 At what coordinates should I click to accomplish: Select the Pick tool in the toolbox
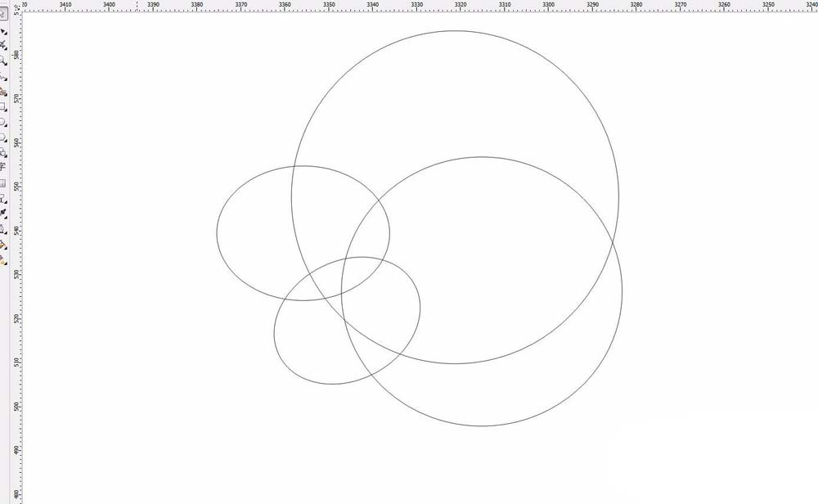coord(2,14)
